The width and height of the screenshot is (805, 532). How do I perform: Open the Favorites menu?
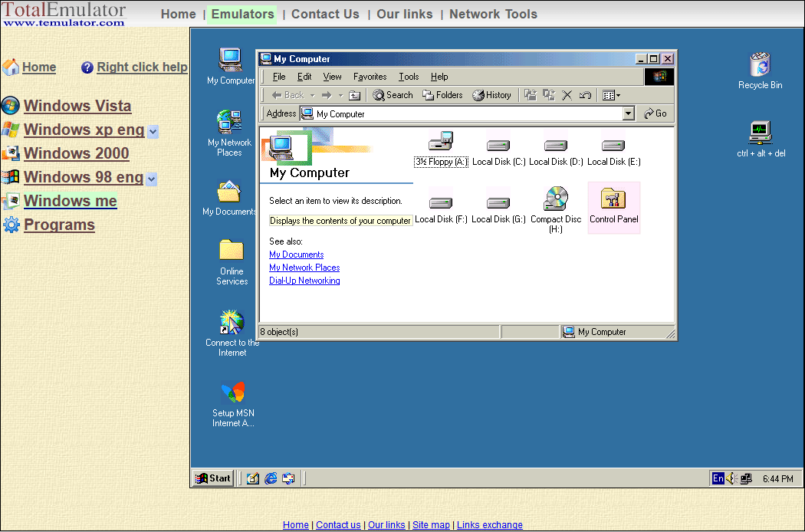coord(370,77)
